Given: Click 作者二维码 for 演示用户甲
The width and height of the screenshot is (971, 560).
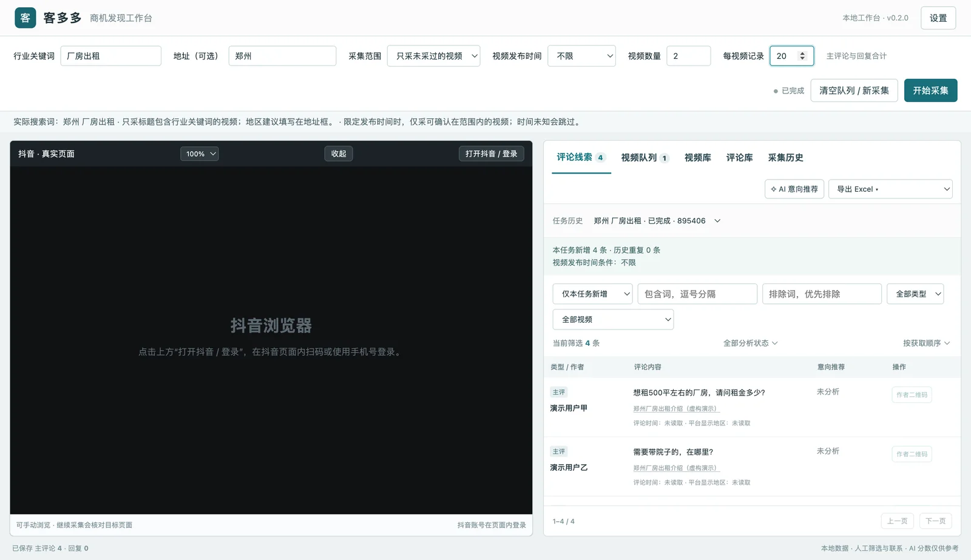Looking at the screenshot, I should pos(912,395).
